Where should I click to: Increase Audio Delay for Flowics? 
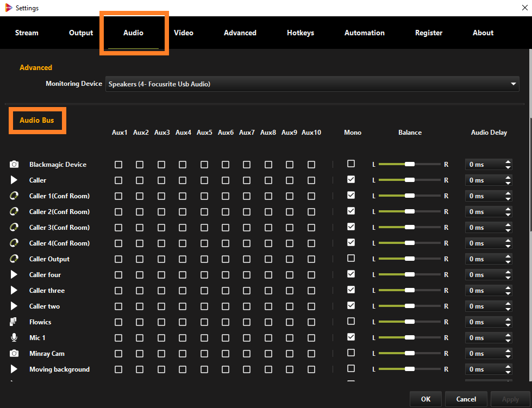[x=508, y=319]
